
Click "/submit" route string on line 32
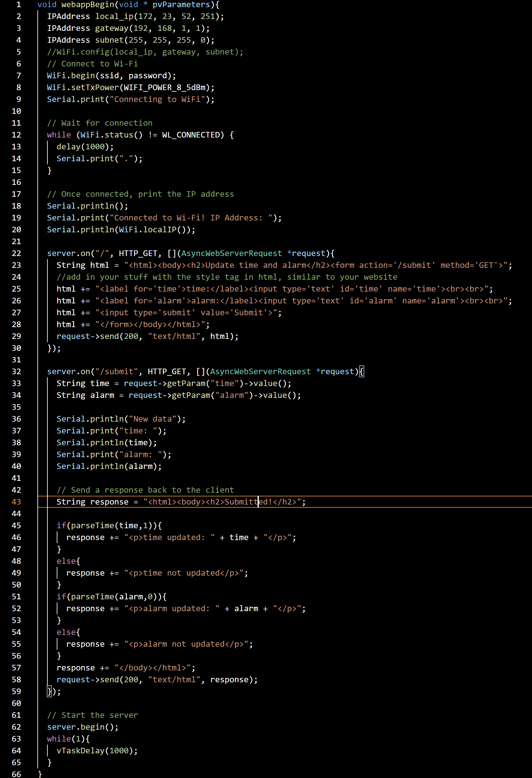[117, 372]
